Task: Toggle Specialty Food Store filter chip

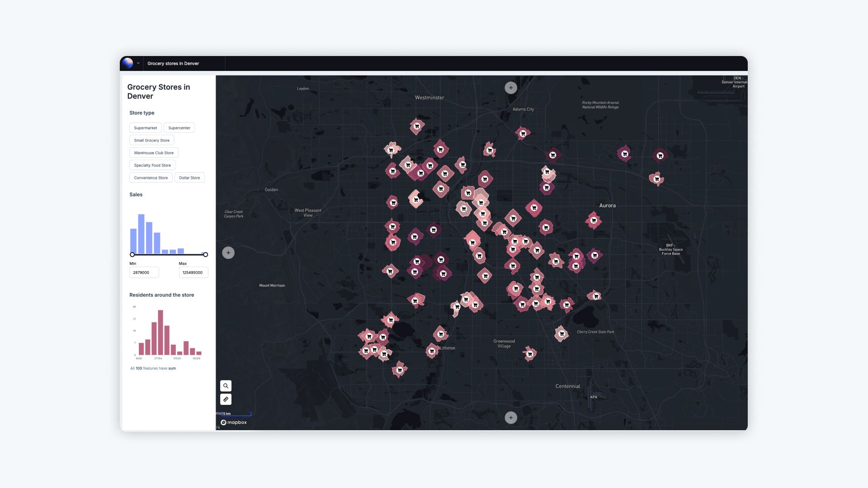Action: point(152,165)
